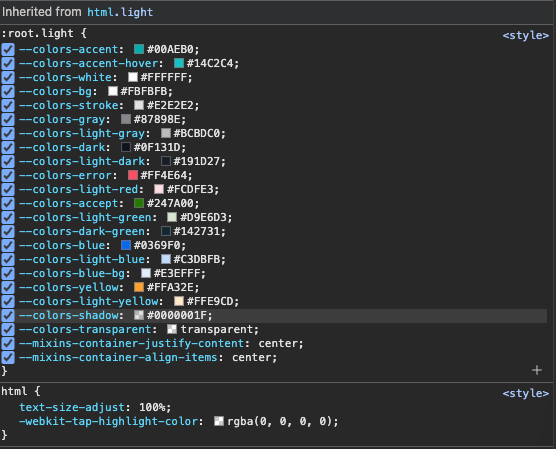Click the #14C2C4 accent-hover color swatch
The image size is (556, 449).
[x=179, y=63]
